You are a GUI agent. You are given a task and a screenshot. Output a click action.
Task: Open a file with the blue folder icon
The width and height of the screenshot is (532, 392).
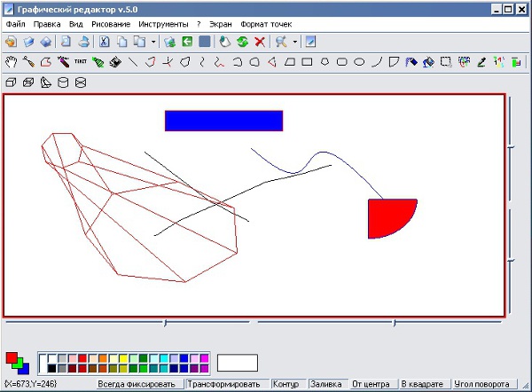pos(28,42)
